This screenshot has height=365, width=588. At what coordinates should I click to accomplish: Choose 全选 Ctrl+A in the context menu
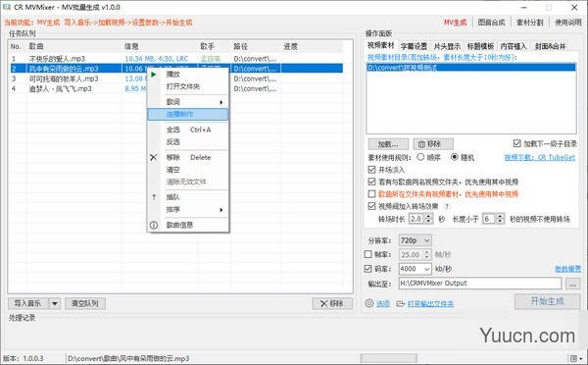click(x=188, y=130)
